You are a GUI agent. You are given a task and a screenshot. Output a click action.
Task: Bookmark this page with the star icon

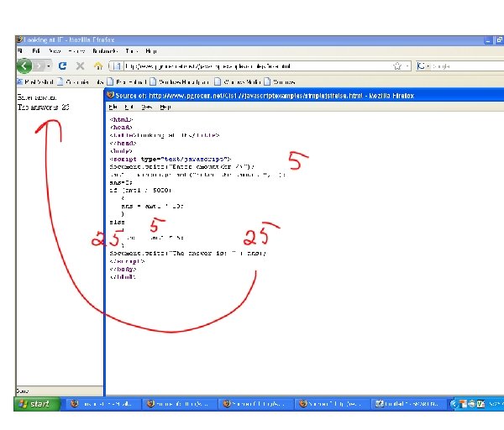coord(397,66)
